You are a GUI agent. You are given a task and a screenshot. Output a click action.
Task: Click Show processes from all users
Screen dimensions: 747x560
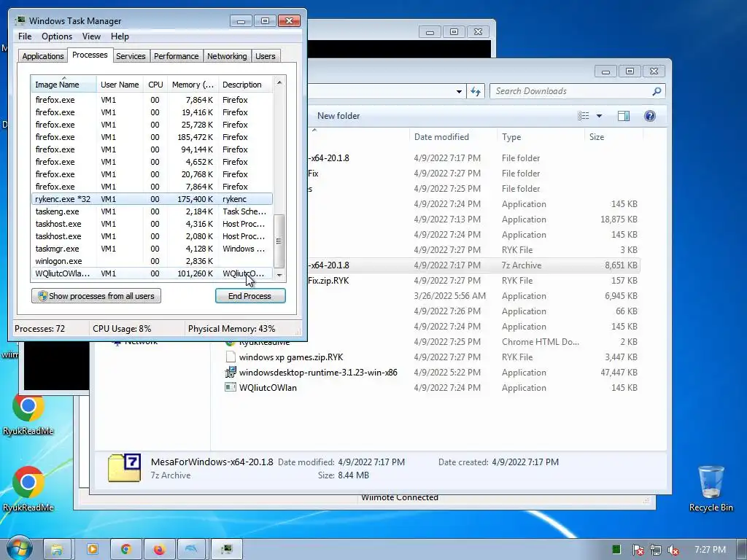[96, 296]
